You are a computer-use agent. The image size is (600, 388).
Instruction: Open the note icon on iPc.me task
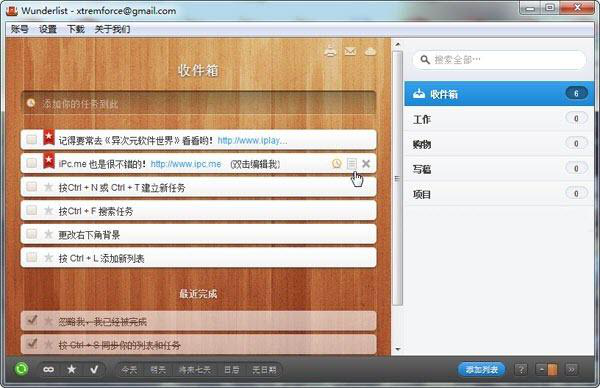[351, 164]
